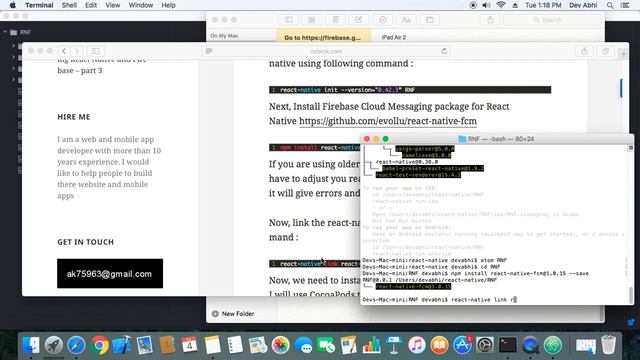Click the Safari address bar
Viewport: 640px width, 360px height.
coord(326,51)
